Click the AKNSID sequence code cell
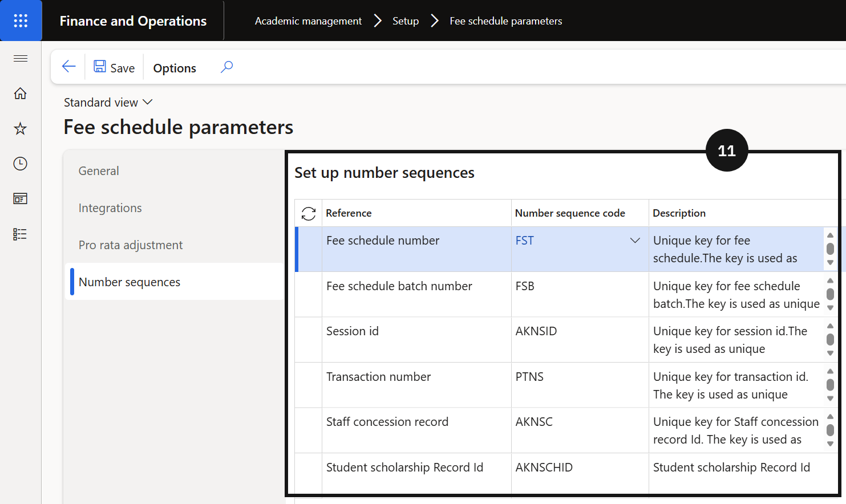The width and height of the screenshot is (846, 504). 580,339
